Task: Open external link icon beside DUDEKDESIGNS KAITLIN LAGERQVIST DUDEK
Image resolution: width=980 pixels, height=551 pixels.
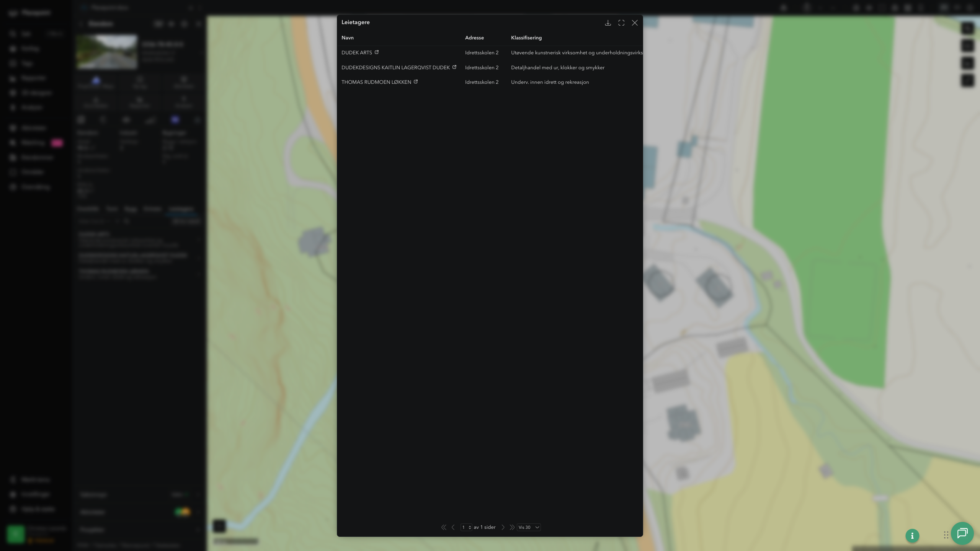Action: click(x=454, y=67)
